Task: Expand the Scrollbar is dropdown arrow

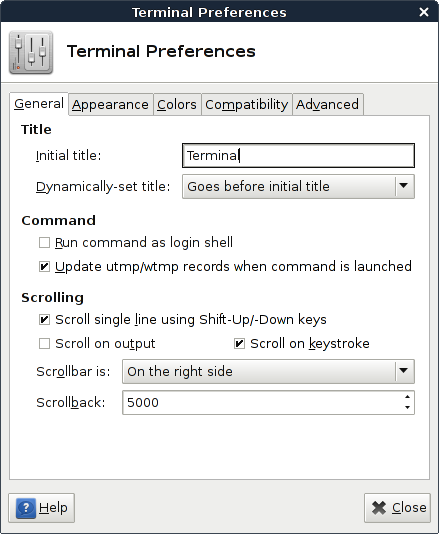Action: point(404,371)
